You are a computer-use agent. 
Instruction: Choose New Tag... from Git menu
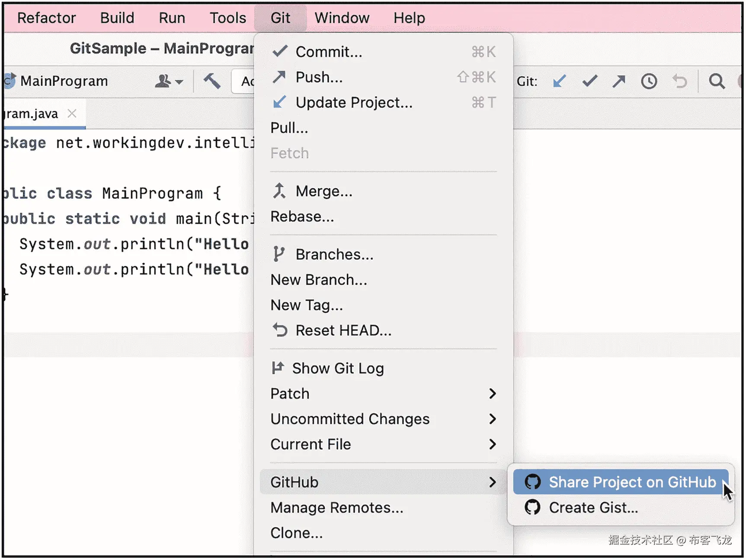(x=384, y=305)
